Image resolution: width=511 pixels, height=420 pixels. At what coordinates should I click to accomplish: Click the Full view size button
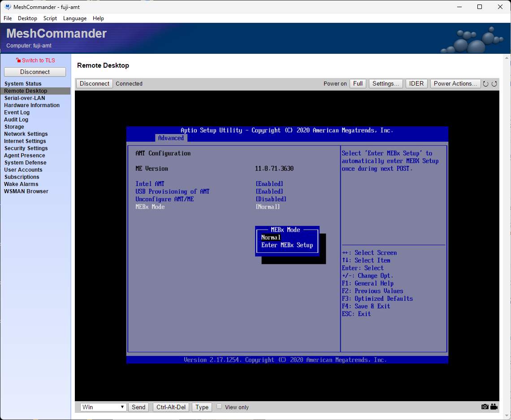pos(358,83)
